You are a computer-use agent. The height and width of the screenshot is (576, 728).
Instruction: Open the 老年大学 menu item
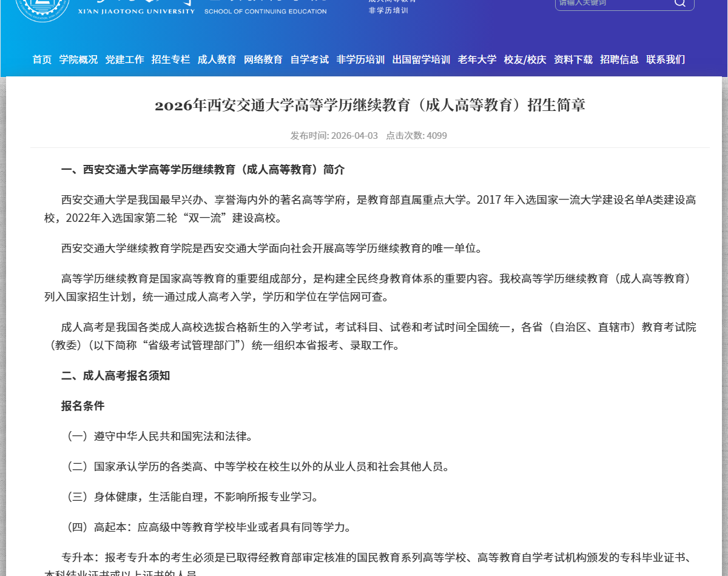tap(477, 59)
